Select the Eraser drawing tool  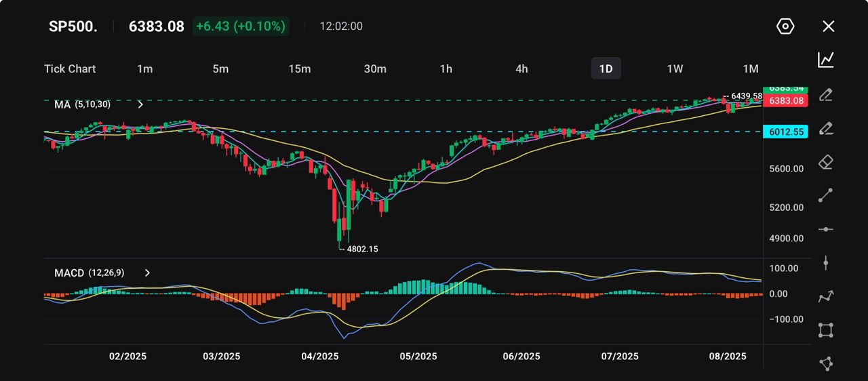tap(825, 162)
